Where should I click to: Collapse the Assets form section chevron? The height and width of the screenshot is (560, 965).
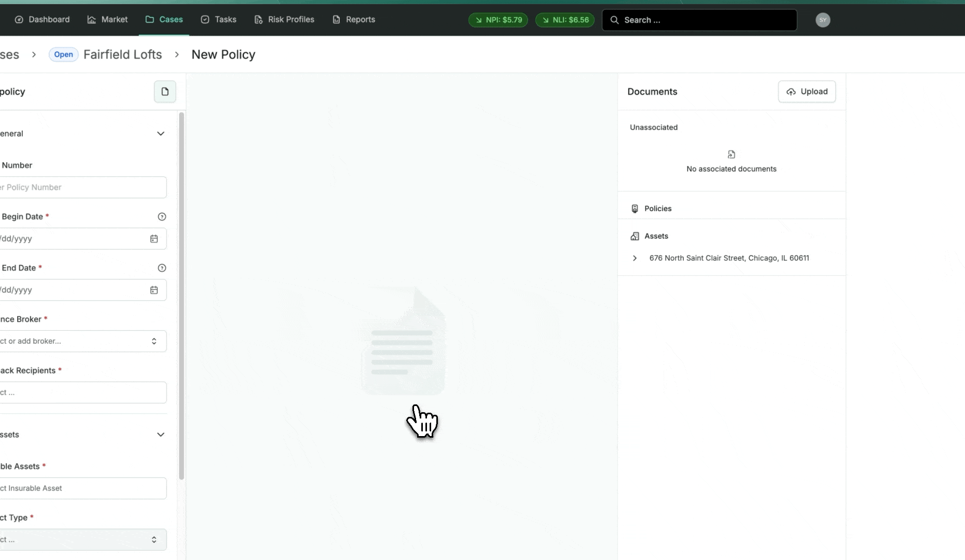click(161, 435)
